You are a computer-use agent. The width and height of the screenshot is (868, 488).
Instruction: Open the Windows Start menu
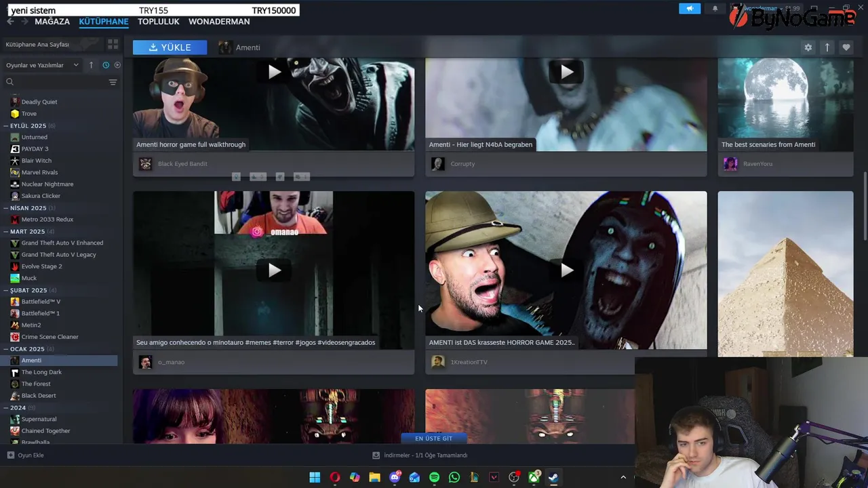click(x=315, y=477)
